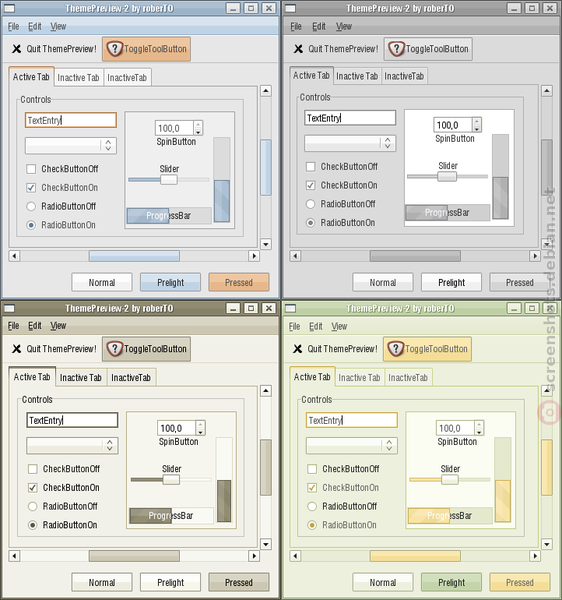Image resolution: width=562 pixels, height=600 pixels.
Task: Switch to Inactive Tab in the brown window
Action: pos(81,378)
